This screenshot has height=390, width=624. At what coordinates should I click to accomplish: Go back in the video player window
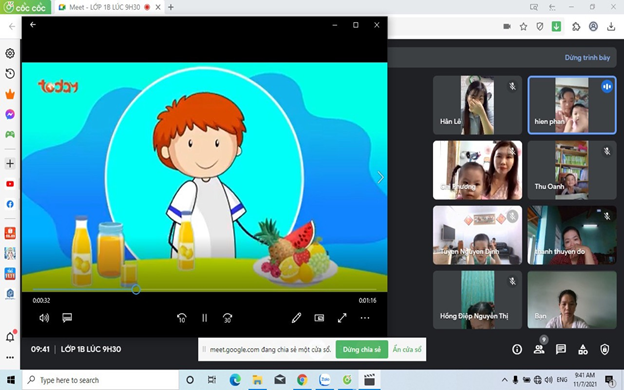click(x=33, y=25)
